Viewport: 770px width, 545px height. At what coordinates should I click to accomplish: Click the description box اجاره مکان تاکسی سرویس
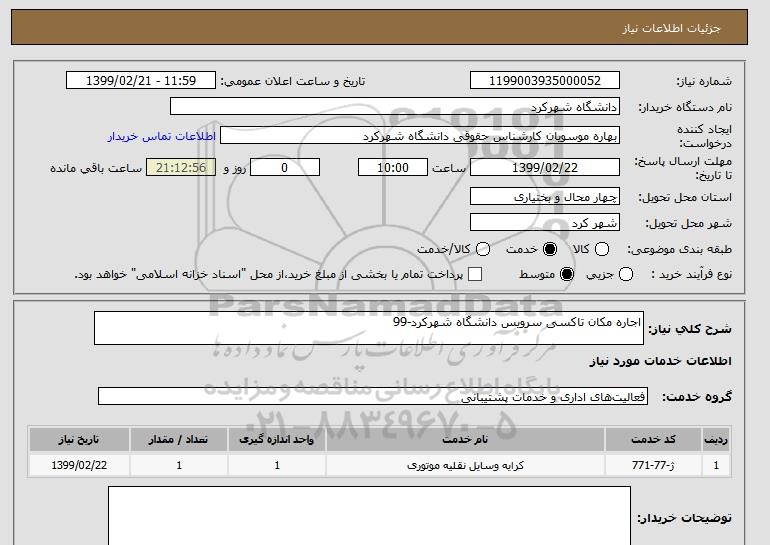(369, 328)
